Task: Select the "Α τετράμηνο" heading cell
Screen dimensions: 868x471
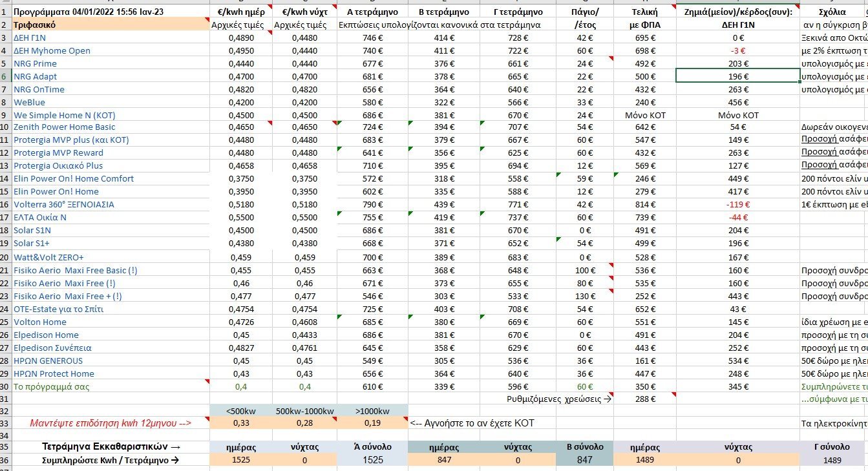Action: pyautogui.click(x=373, y=12)
